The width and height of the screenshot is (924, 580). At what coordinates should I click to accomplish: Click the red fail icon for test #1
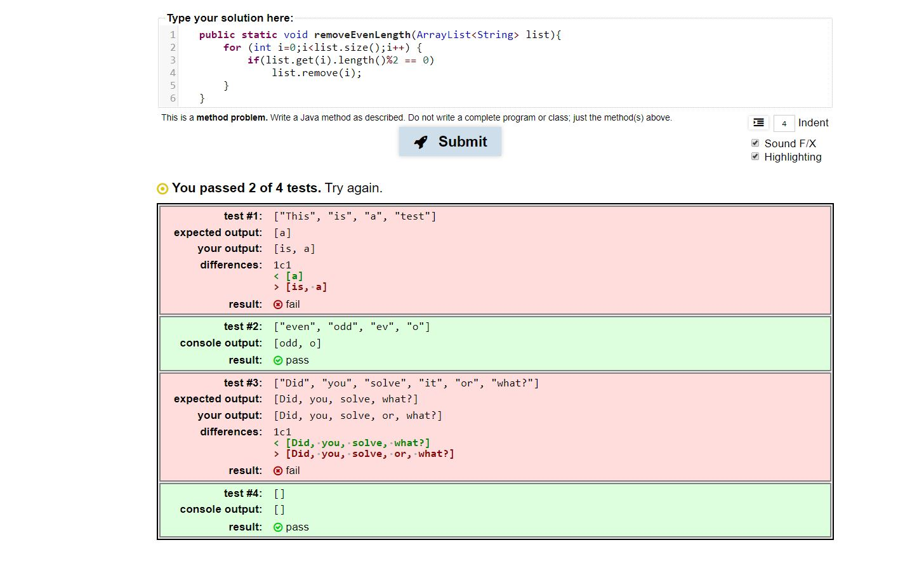coord(278,305)
